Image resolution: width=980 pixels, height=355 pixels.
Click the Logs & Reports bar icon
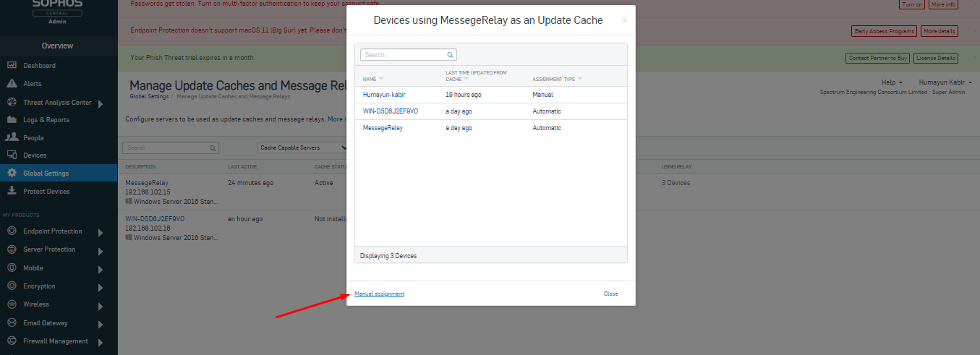(x=12, y=119)
